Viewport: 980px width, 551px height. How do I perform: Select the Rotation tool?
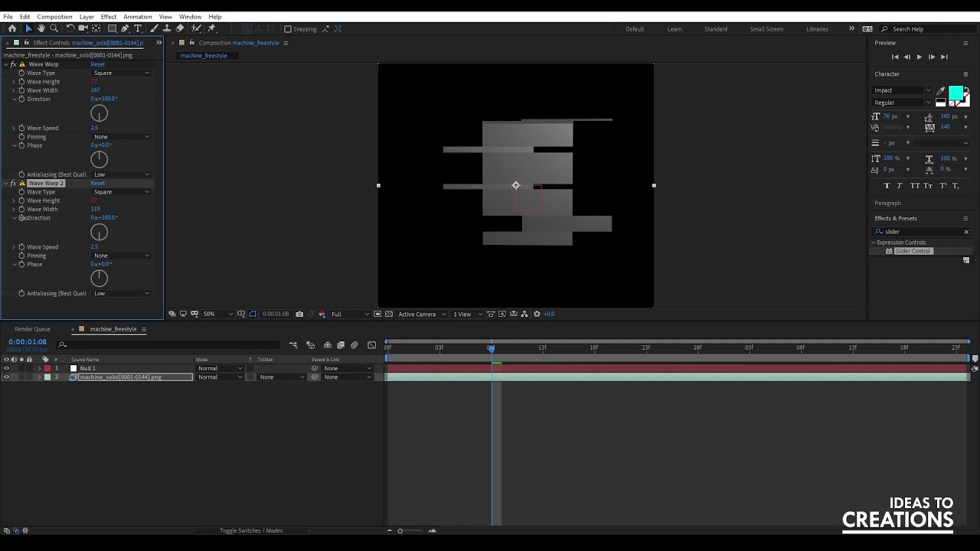70,28
